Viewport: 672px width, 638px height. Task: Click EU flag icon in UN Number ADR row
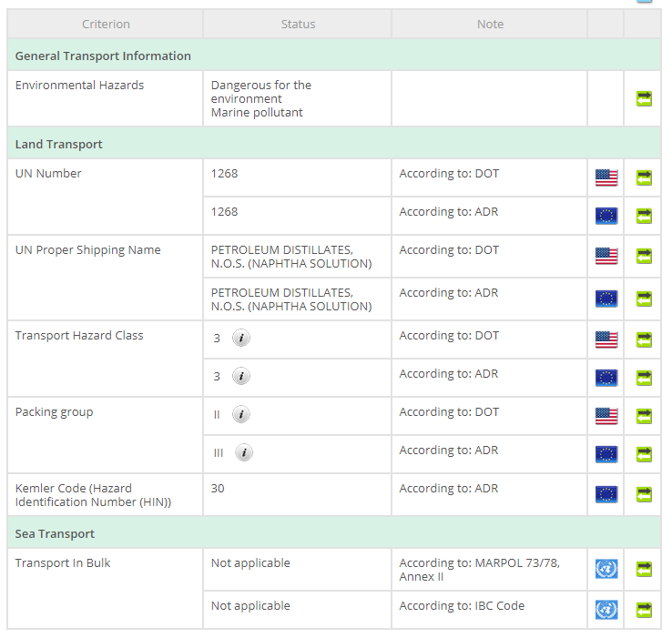click(x=606, y=216)
